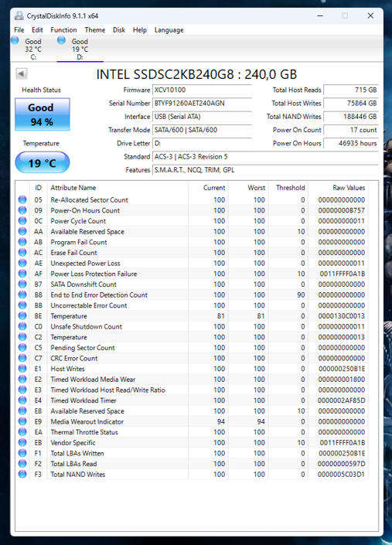This screenshot has width=392, height=545.
Task: Click the Threshold column header
Action: click(x=290, y=188)
